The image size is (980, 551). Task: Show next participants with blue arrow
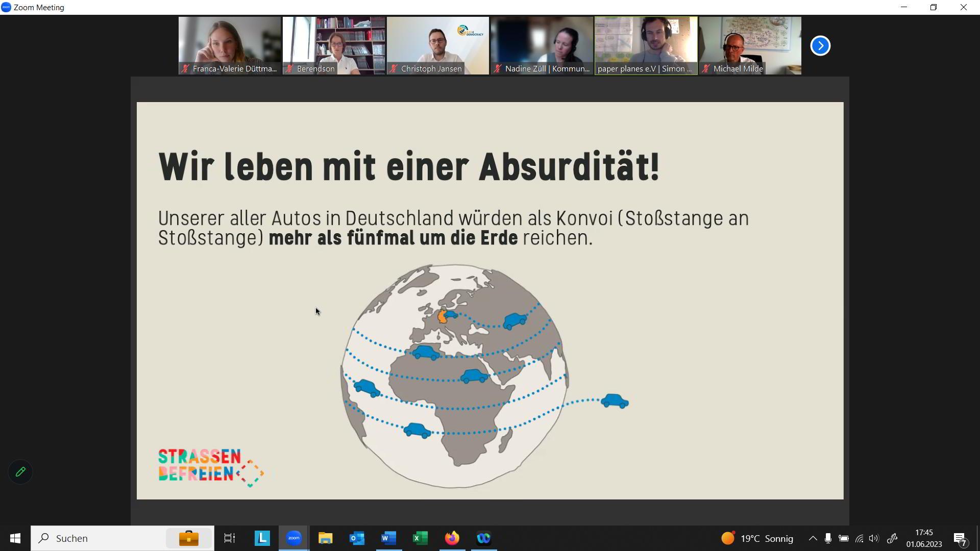[820, 46]
